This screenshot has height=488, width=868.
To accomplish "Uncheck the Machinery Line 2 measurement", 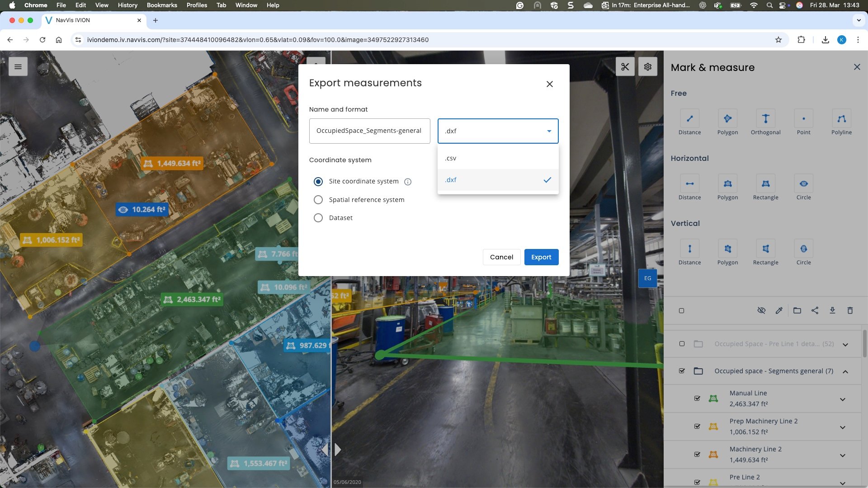I will pyautogui.click(x=697, y=455).
